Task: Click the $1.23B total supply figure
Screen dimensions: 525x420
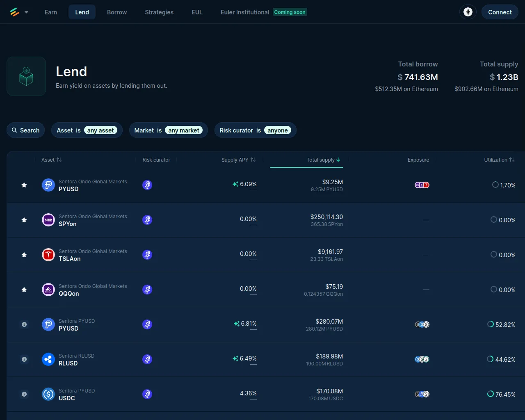Action: point(504,77)
